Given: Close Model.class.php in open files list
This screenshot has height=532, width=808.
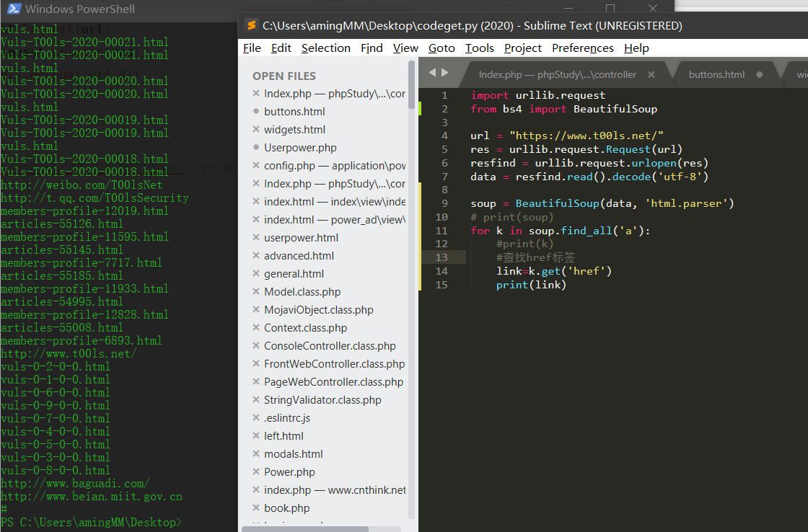Looking at the screenshot, I should [256, 291].
